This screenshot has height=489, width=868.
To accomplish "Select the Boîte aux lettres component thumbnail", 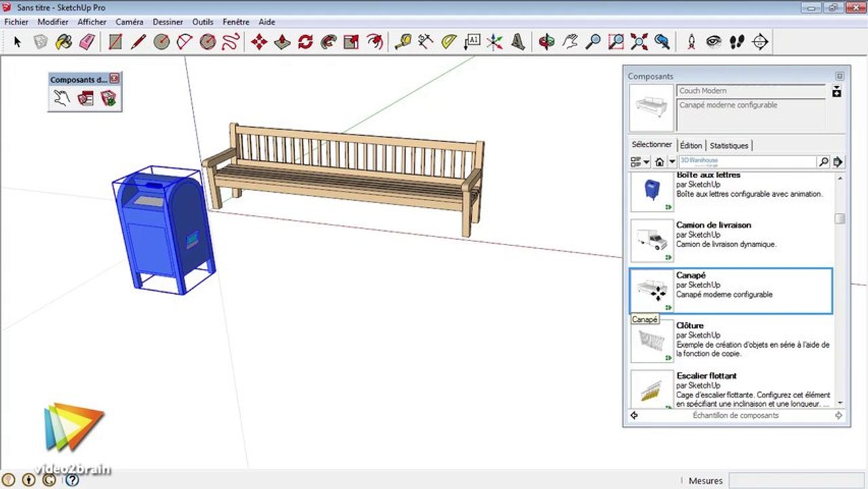I will tap(652, 192).
